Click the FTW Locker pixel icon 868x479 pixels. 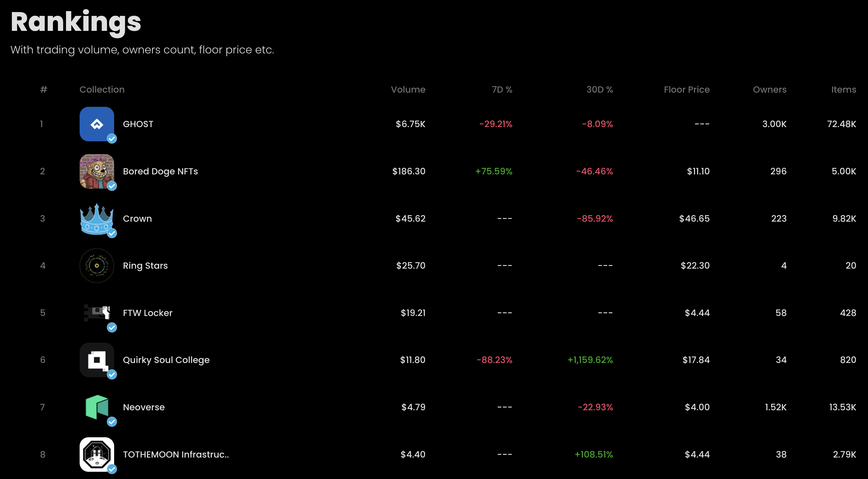point(97,313)
